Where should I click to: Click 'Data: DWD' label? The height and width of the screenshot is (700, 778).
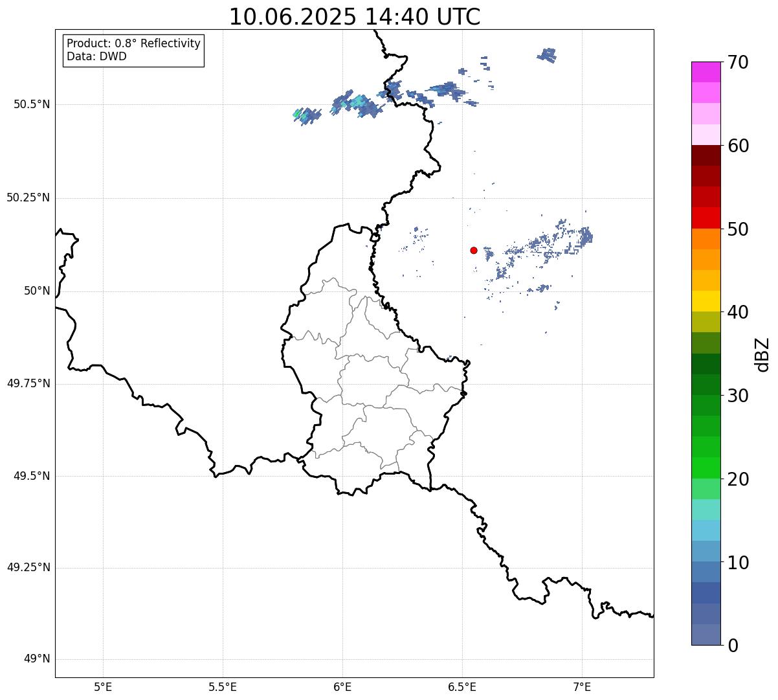[x=96, y=56]
